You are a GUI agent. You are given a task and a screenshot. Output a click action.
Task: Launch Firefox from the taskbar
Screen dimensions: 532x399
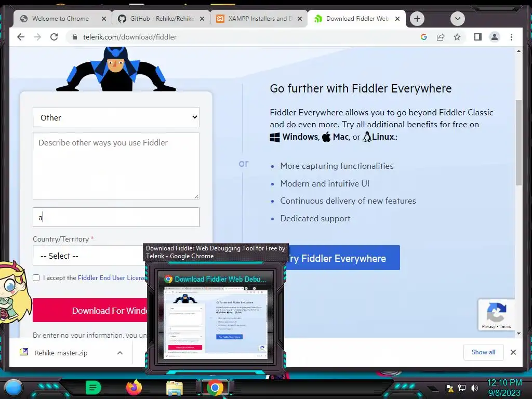coord(134,388)
